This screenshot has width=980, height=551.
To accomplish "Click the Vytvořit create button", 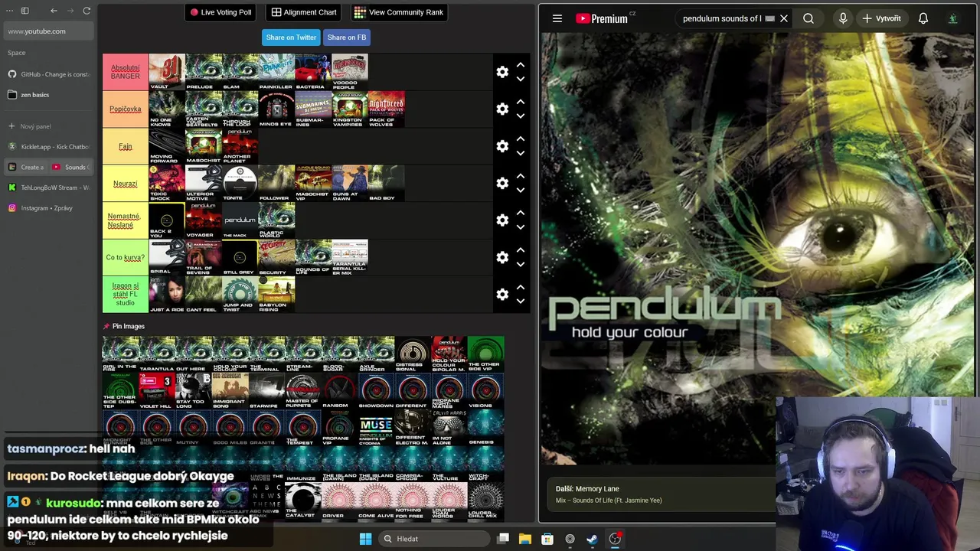I will click(x=881, y=18).
